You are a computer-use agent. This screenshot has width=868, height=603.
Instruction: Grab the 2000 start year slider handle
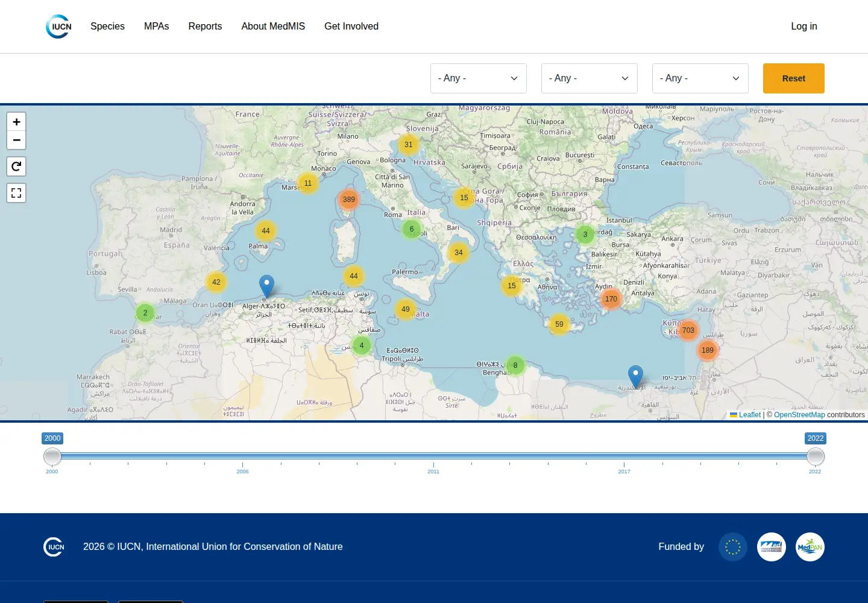tap(52, 456)
